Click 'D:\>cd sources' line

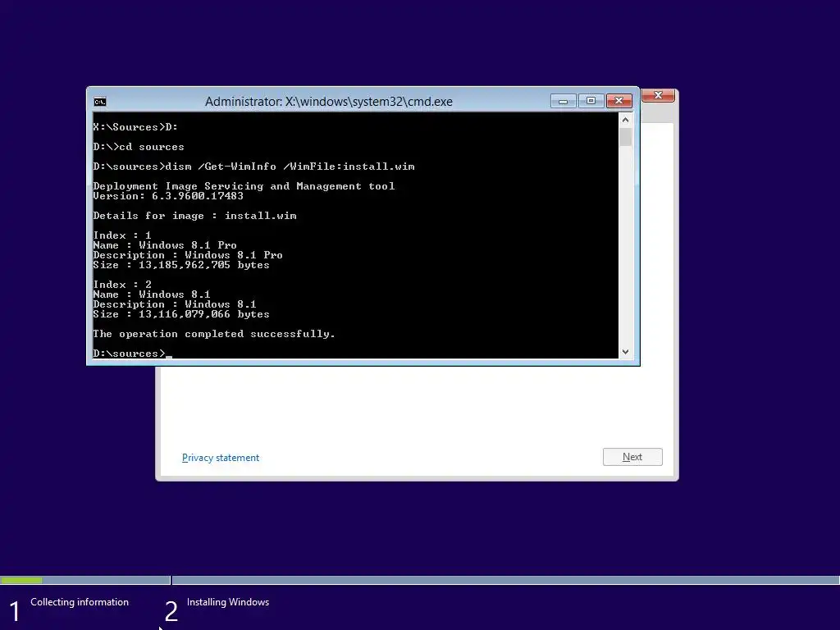(x=138, y=147)
